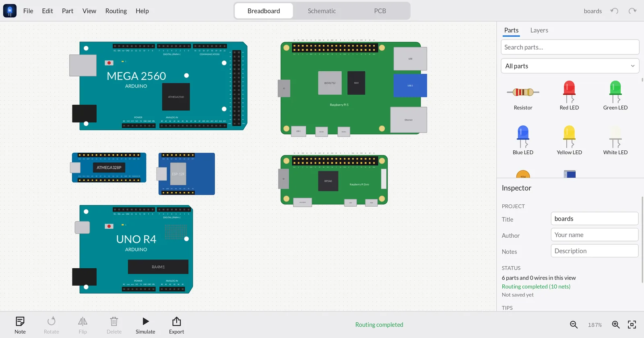Zoom in on the canvas
This screenshot has height=338, width=644.
(615, 325)
